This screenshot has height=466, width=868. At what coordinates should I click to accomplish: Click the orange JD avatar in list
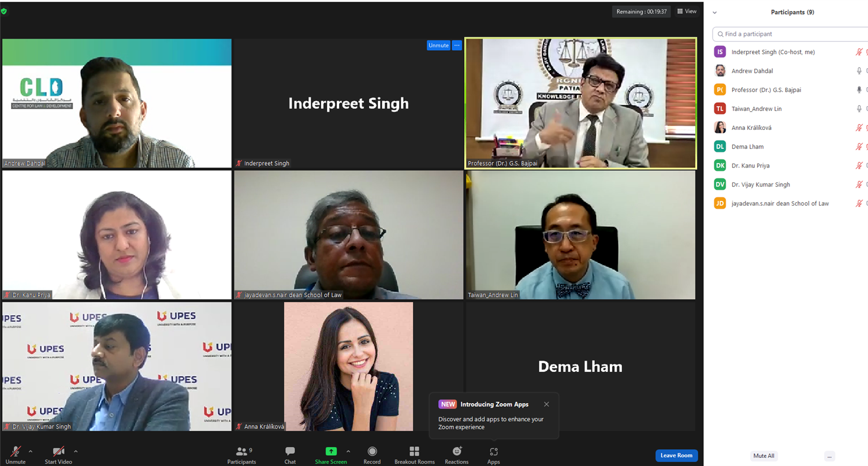click(720, 203)
